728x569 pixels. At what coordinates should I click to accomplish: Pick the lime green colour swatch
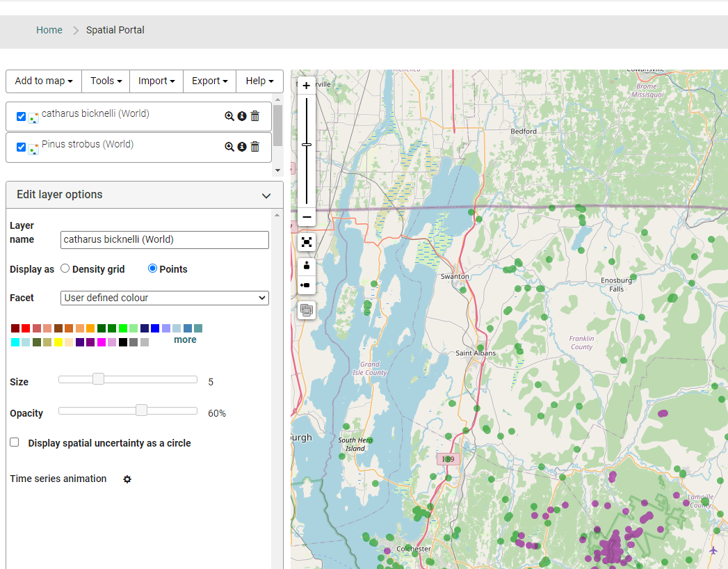tap(122, 328)
